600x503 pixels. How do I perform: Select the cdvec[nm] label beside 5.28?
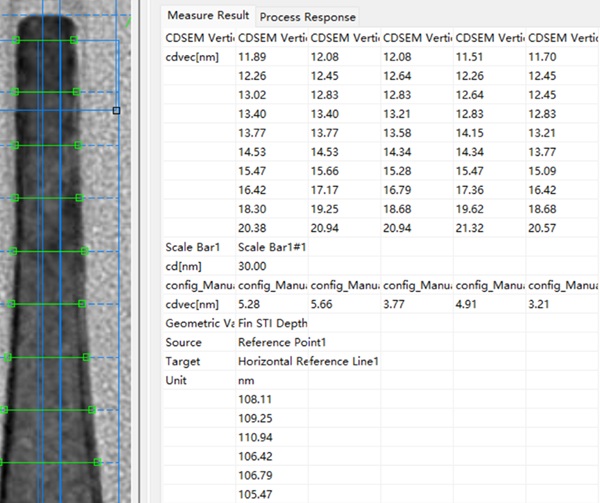point(192,304)
